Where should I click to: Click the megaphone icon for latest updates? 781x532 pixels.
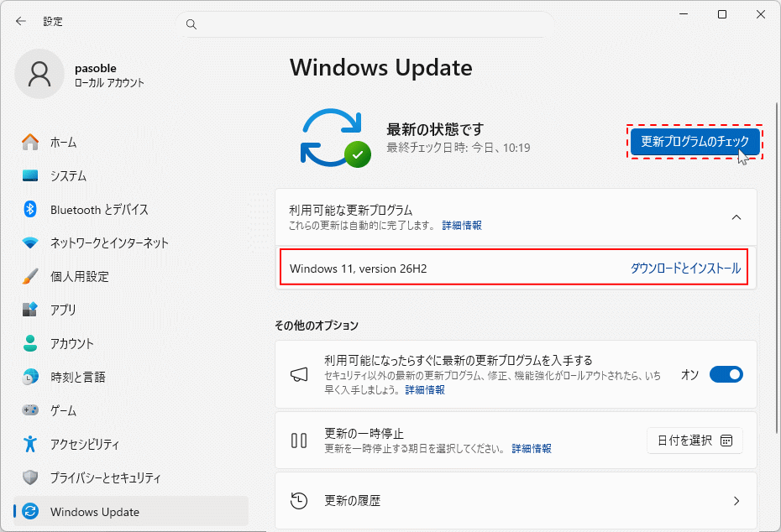pos(299,375)
